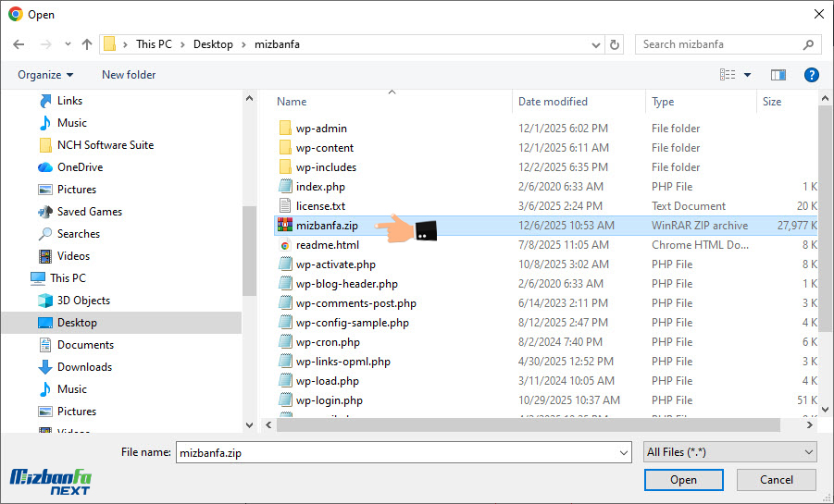The image size is (834, 504).
Task: Select the readme.html Chrome file
Action: [x=327, y=245]
